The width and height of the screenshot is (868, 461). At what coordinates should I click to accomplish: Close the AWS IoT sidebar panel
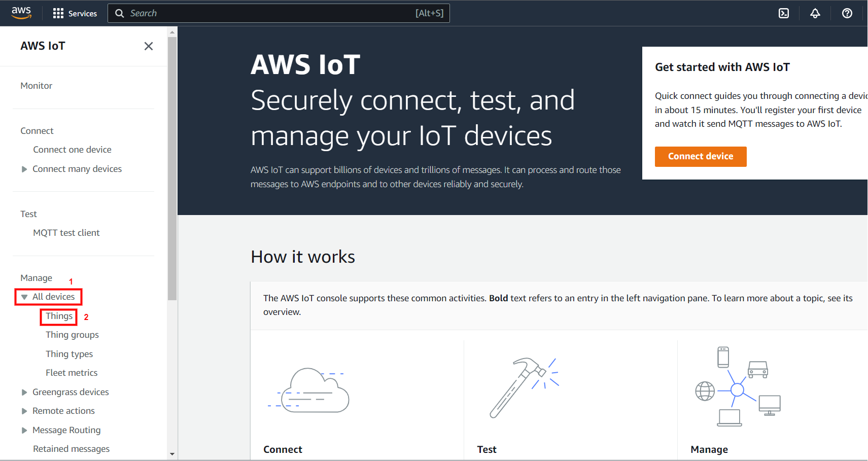click(x=149, y=46)
